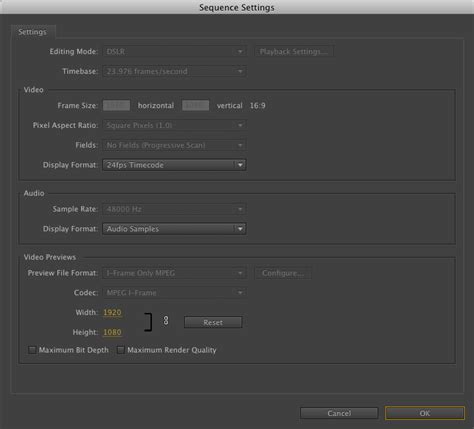Click the preview Height value 1080
The image size is (474, 429).
pos(112,332)
